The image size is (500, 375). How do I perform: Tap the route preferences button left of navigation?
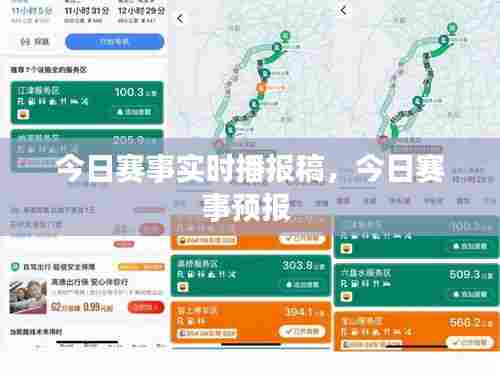[x=35, y=42]
